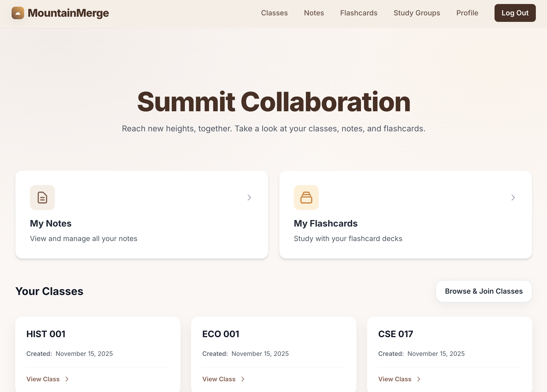Click the chevron arrow on My Flashcards card
This screenshot has height=392, width=547.
[x=513, y=198]
